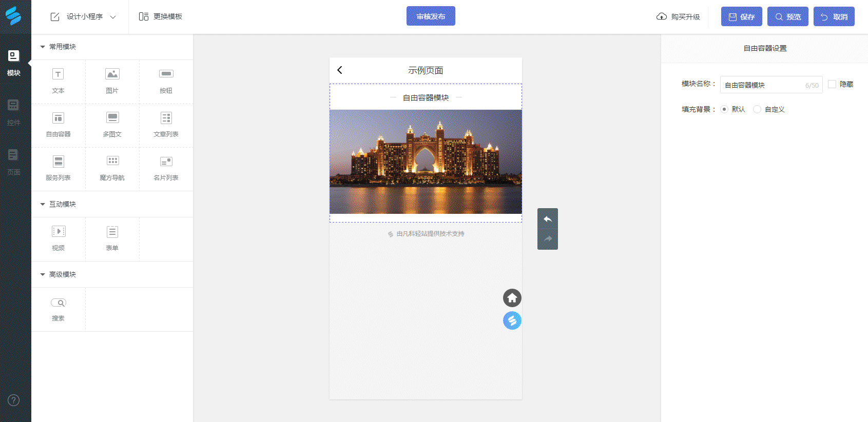The width and height of the screenshot is (868, 422).
Task: Add the 魔方导航 module
Action: 112,169
